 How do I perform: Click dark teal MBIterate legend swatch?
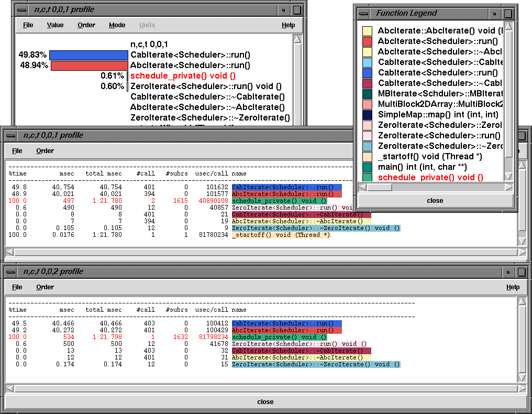coord(367,94)
